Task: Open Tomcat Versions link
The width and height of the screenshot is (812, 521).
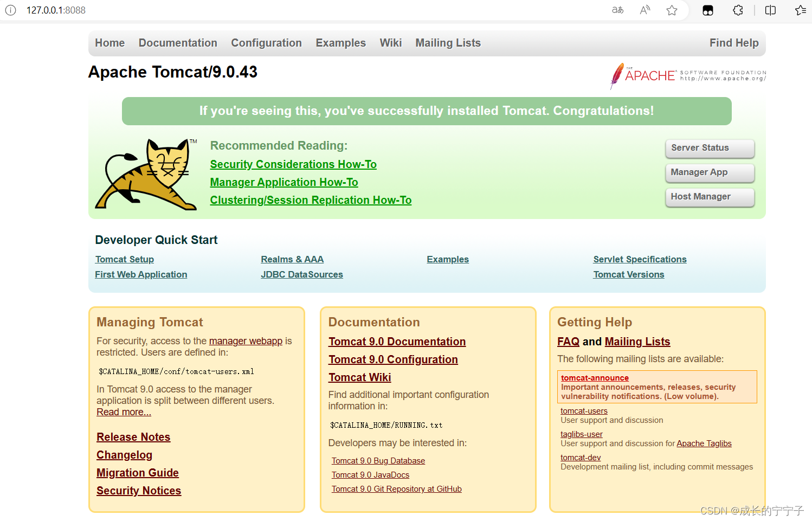Action: pos(629,274)
